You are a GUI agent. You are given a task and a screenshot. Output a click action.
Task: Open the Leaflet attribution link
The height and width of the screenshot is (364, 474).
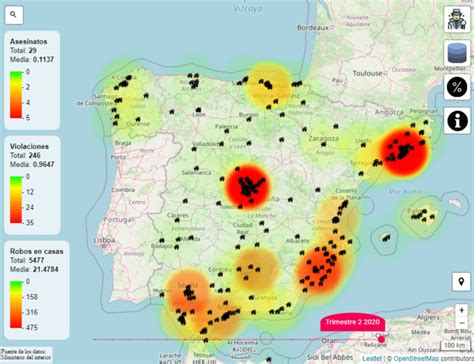[372, 359]
